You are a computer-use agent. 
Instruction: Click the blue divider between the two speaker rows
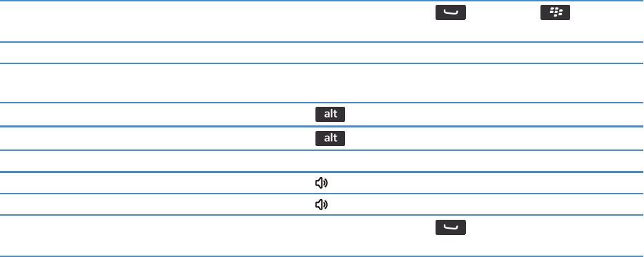pos(322,194)
